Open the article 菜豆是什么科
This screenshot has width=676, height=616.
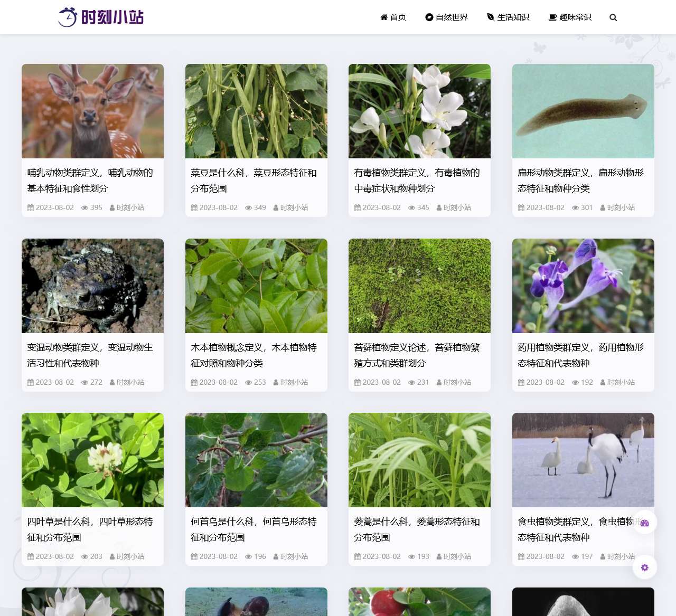(254, 181)
